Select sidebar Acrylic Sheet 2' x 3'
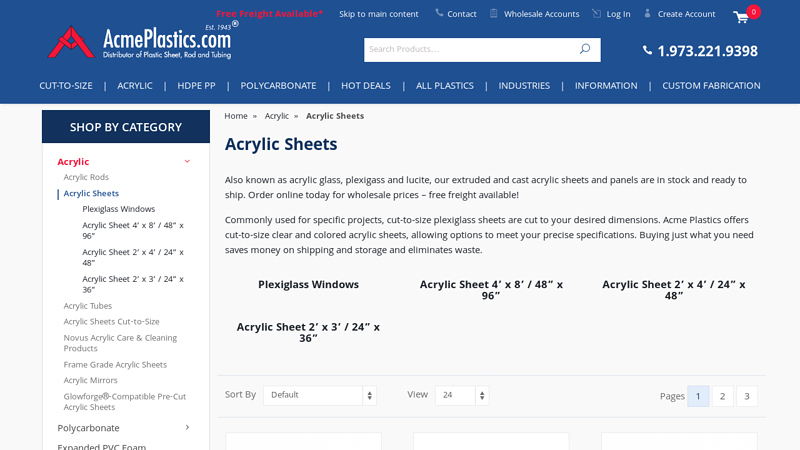Image resolution: width=800 pixels, height=450 pixels. [133, 284]
